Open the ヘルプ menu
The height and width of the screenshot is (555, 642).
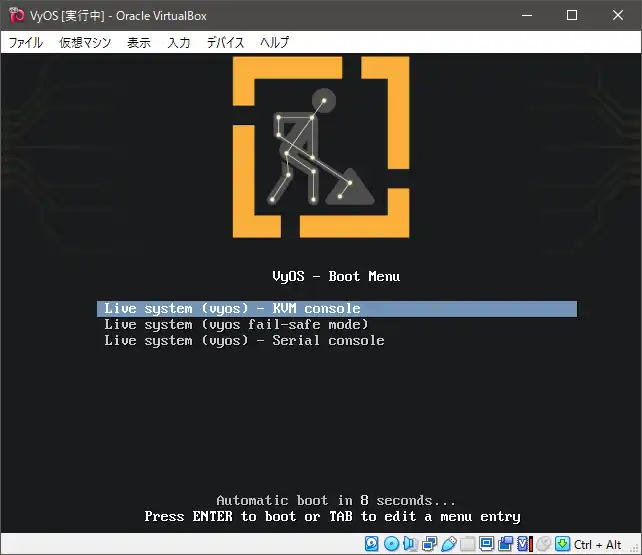click(274, 42)
